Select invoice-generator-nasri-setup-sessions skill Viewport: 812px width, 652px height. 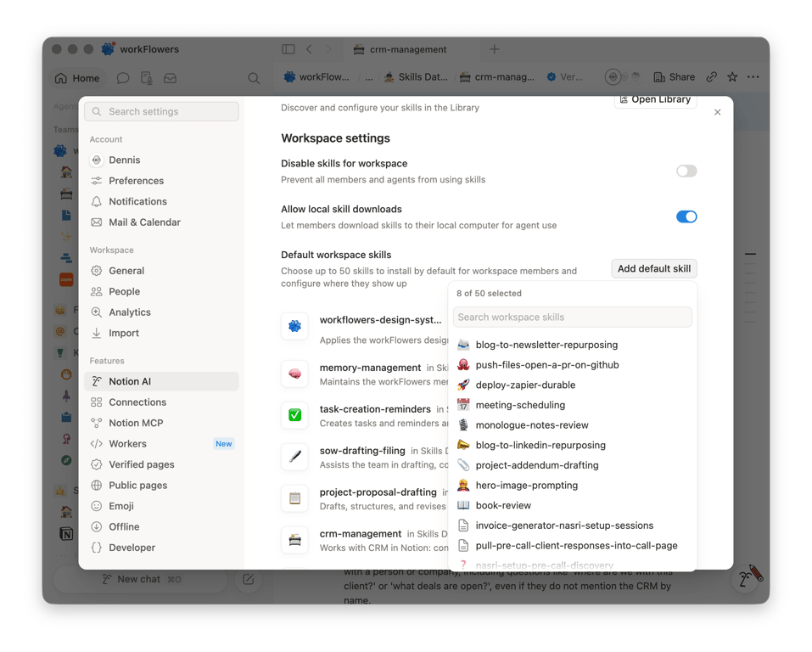[x=572, y=526]
